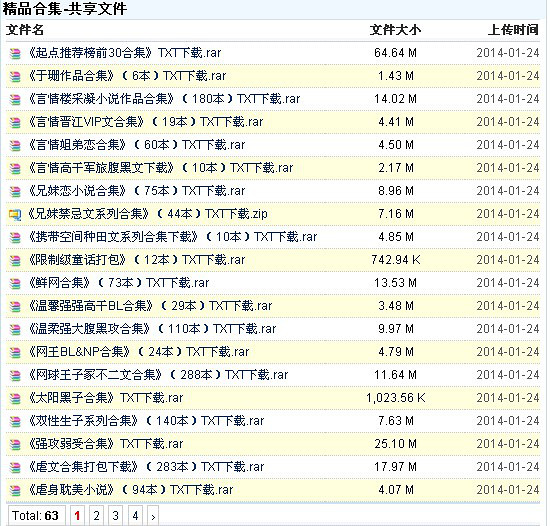Click the rar icon beside 《言情晋江VIP文合集》

(15, 122)
